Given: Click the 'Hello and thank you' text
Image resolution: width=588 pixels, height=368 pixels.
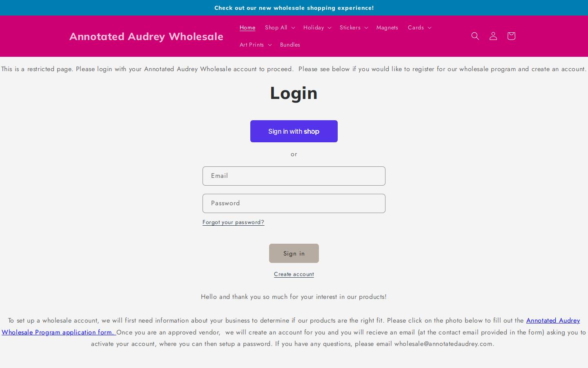Looking at the screenshot, I should pyautogui.click(x=294, y=296).
